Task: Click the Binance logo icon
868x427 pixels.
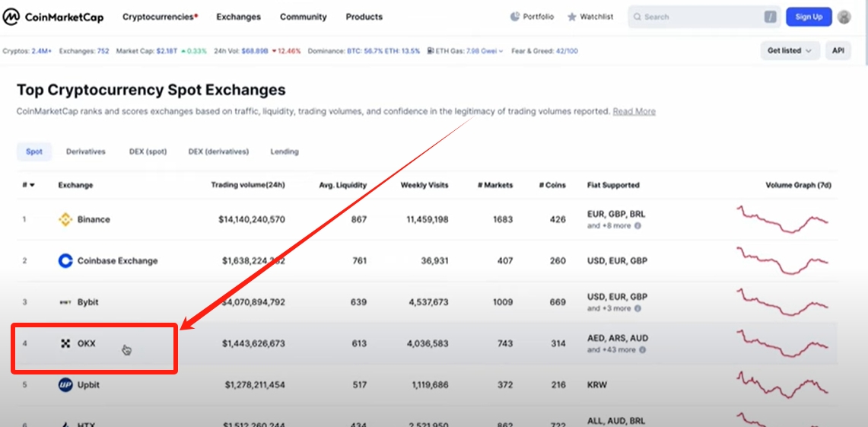Action: click(x=65, y=219)
